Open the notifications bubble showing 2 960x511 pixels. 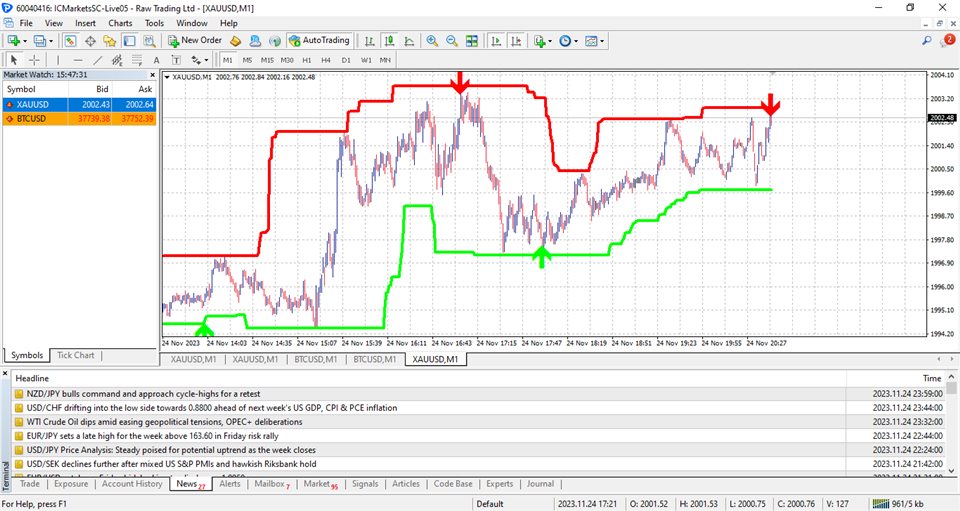(x=947, y=40)
